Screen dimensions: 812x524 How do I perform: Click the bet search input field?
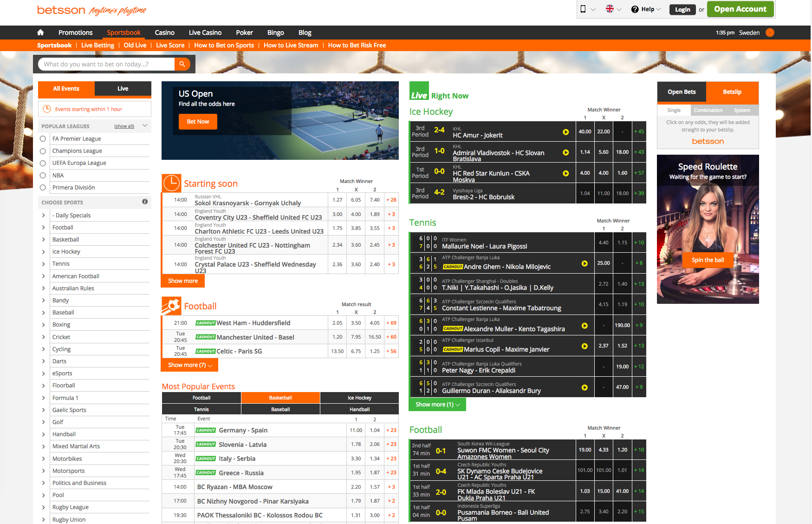[107, 64]
